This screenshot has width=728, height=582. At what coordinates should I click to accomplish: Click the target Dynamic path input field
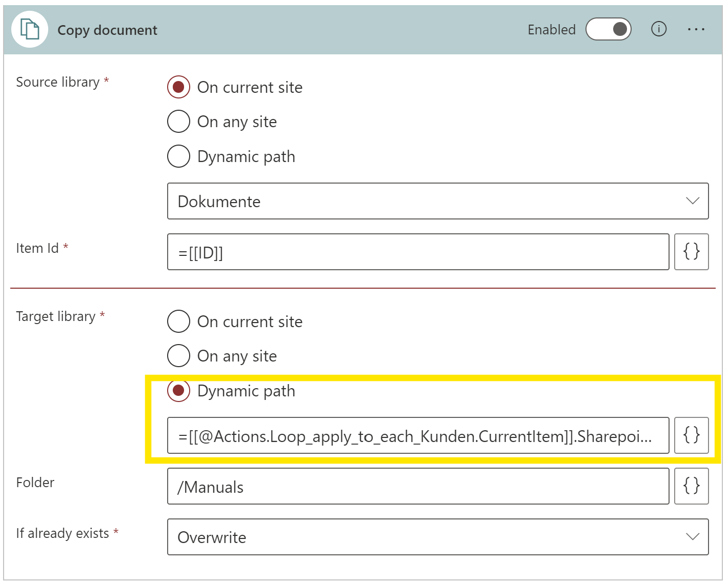[x=418, y=435]
